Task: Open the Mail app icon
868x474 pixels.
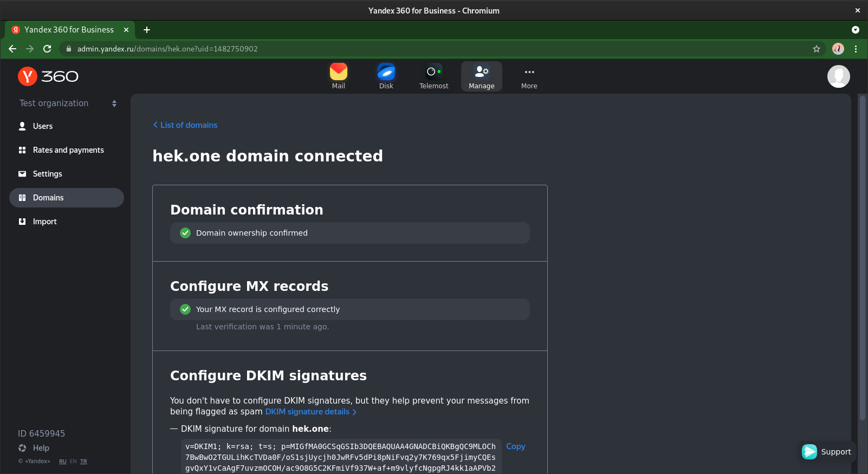Action: click(x=339, y=76)
